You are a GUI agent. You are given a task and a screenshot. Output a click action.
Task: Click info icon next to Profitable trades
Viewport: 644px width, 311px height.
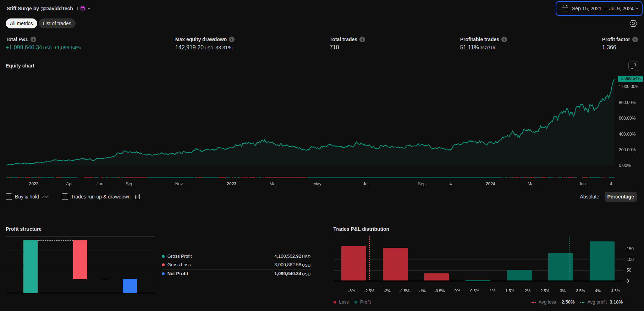point(504,39)
